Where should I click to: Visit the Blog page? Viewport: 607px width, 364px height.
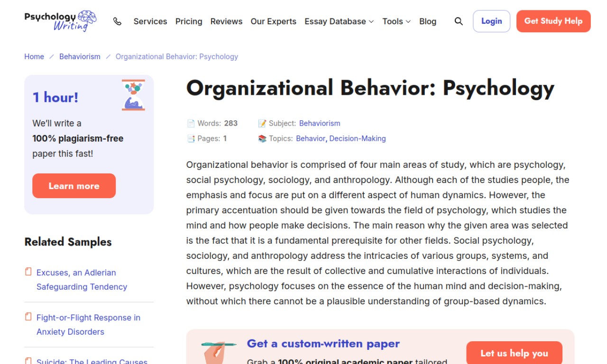click(x=428, y=21)
